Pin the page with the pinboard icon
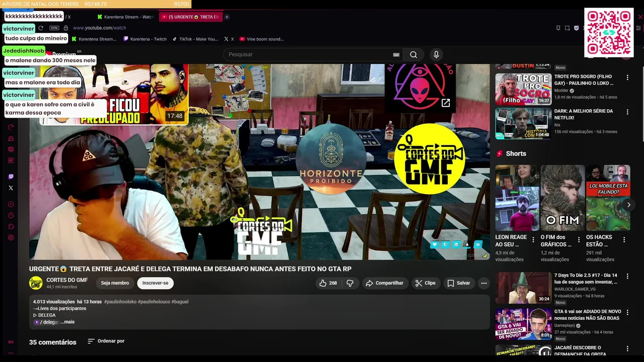Image resolution: width=644 pixels, height=362 pixels. point(558,28)
